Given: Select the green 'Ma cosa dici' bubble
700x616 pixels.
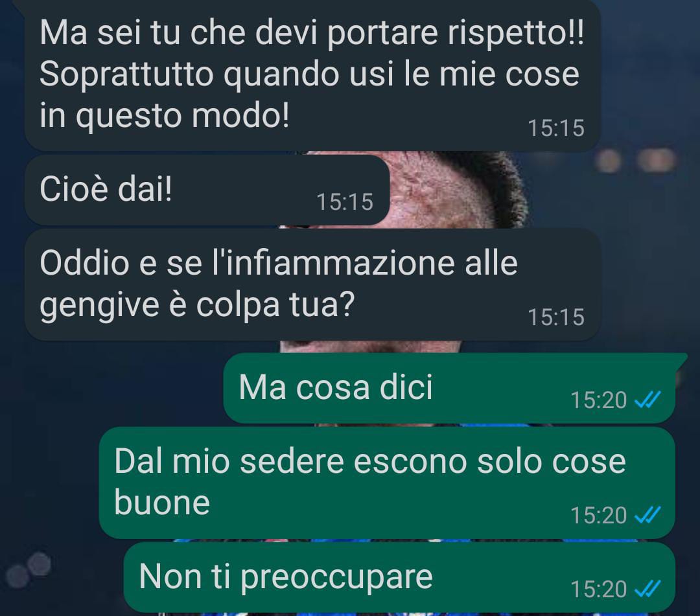Looking at the screenshot, I should tap(449, 388).
